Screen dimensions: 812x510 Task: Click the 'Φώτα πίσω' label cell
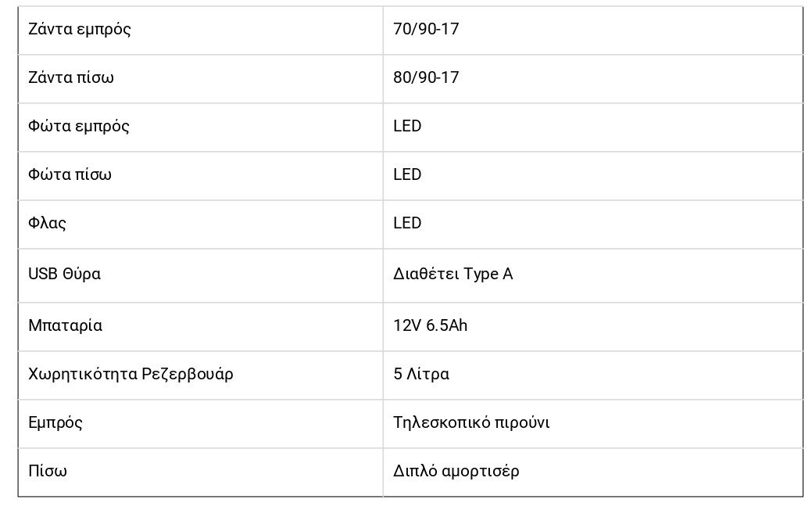70,174
